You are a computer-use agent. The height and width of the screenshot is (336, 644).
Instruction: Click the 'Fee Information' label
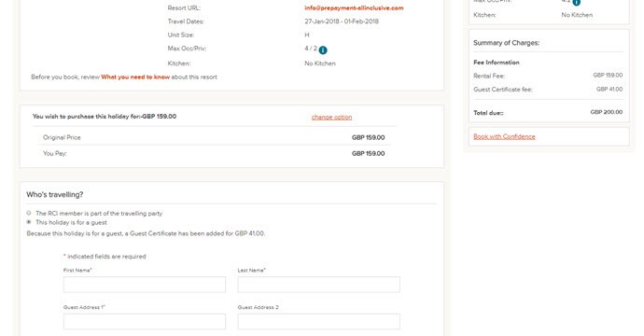click(497, 63)
